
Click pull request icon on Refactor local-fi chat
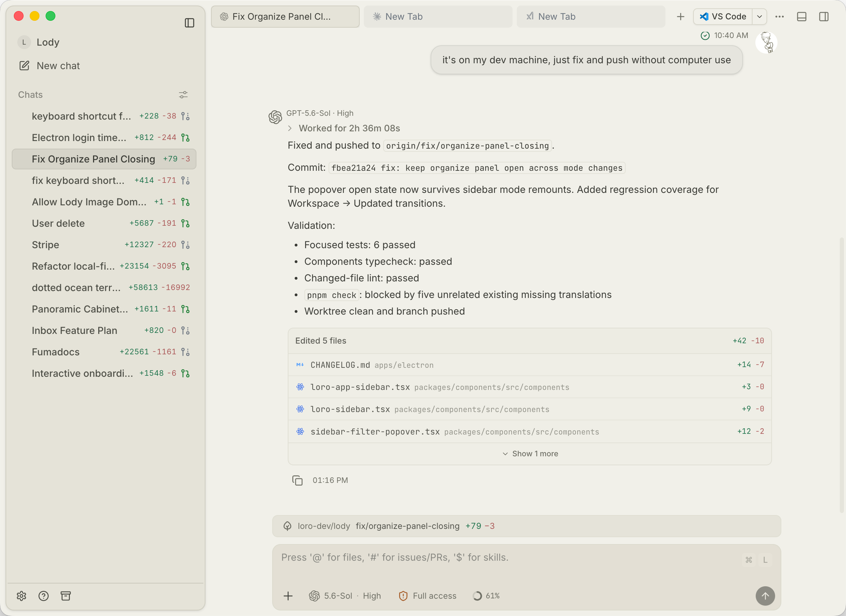185,266
